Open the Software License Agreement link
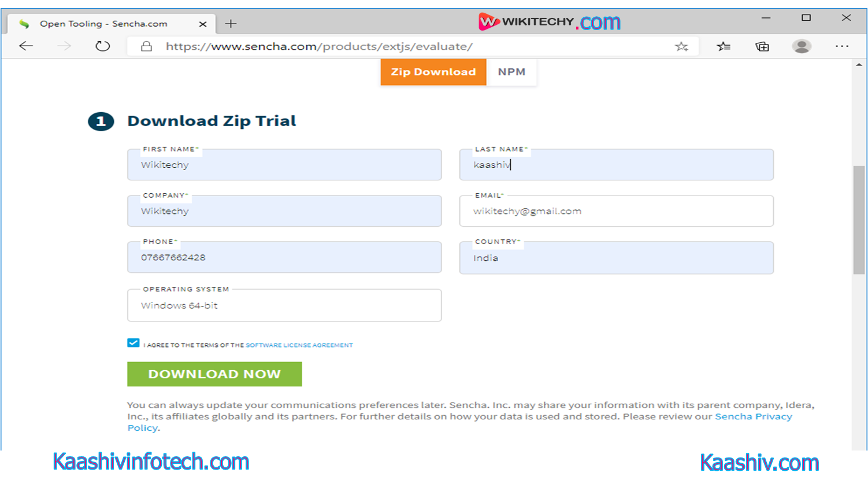 [299, 345]
